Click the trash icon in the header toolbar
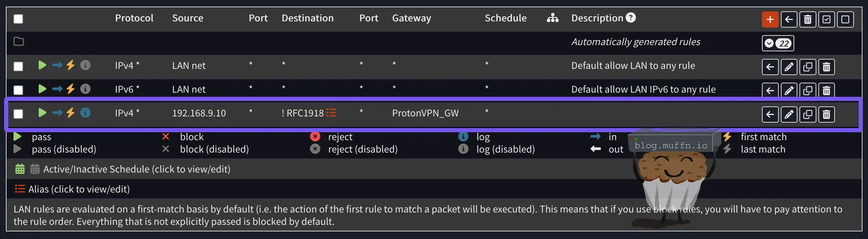This screenshot has width=868, height=239. (x=808, y=19)
